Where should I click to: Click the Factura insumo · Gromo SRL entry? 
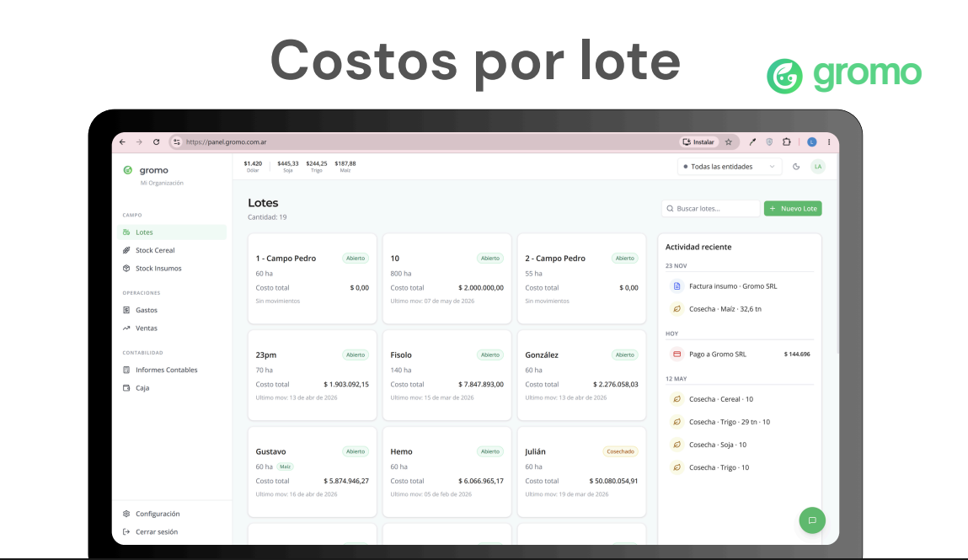733,286
